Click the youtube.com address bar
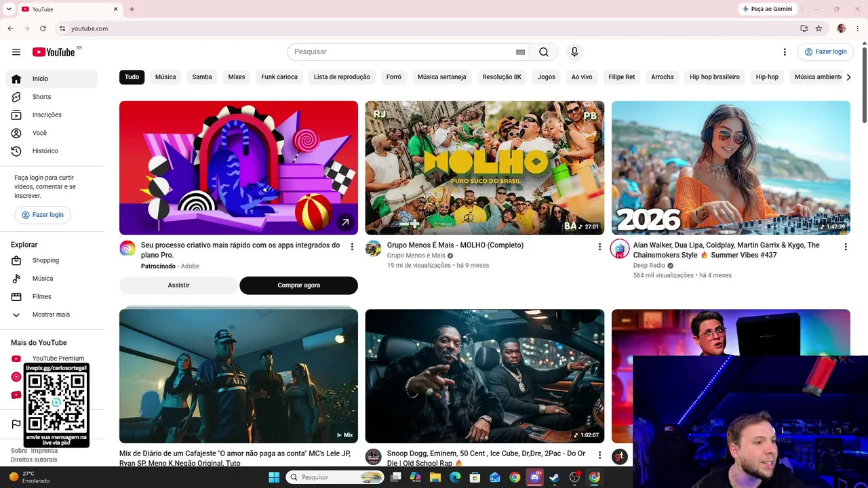 click(x=427, y=28)
